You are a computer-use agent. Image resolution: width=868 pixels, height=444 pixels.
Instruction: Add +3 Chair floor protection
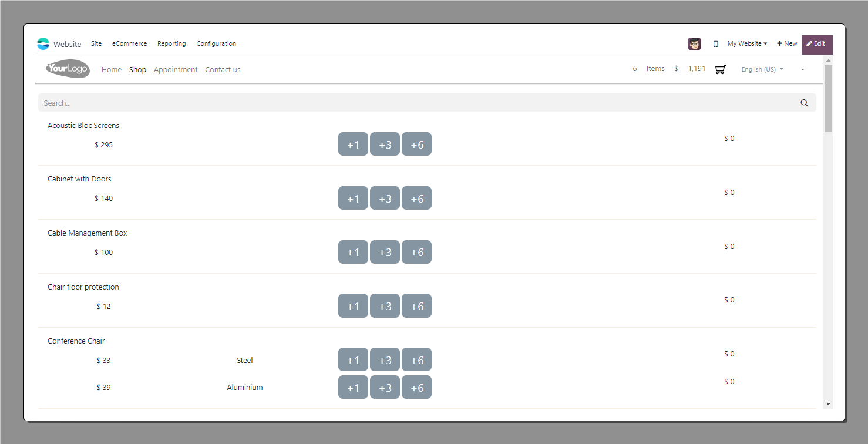pos(385,305)
